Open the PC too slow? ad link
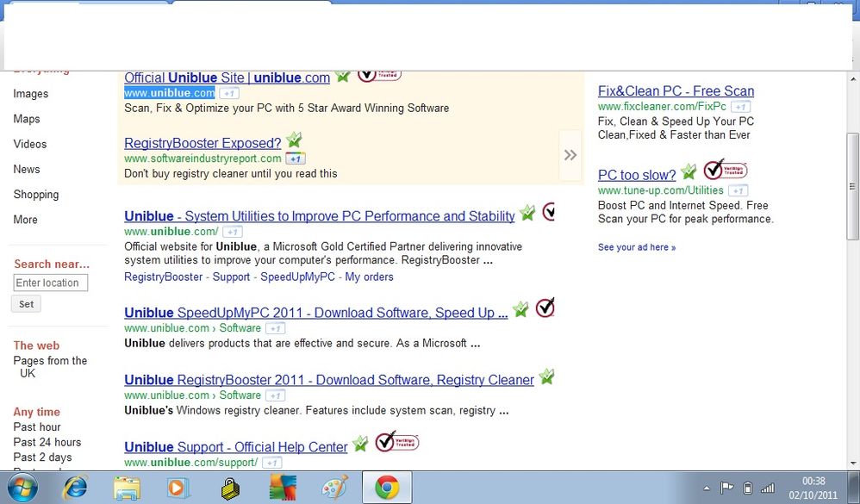 point(637,175)
